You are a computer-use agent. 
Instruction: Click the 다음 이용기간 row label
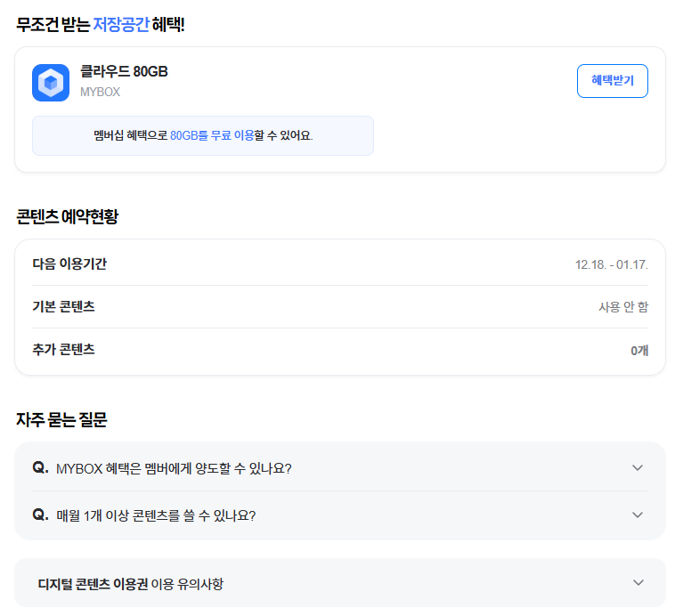(69, 263)
